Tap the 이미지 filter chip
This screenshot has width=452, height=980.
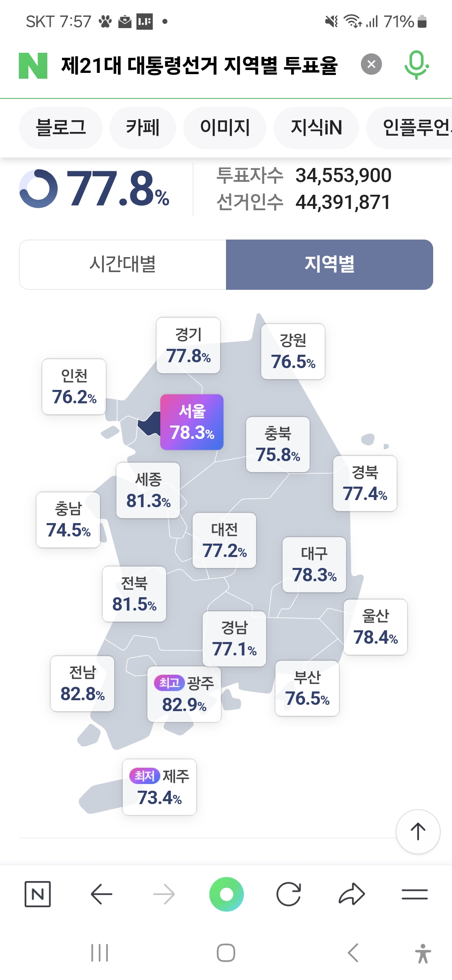coord(225,128)
